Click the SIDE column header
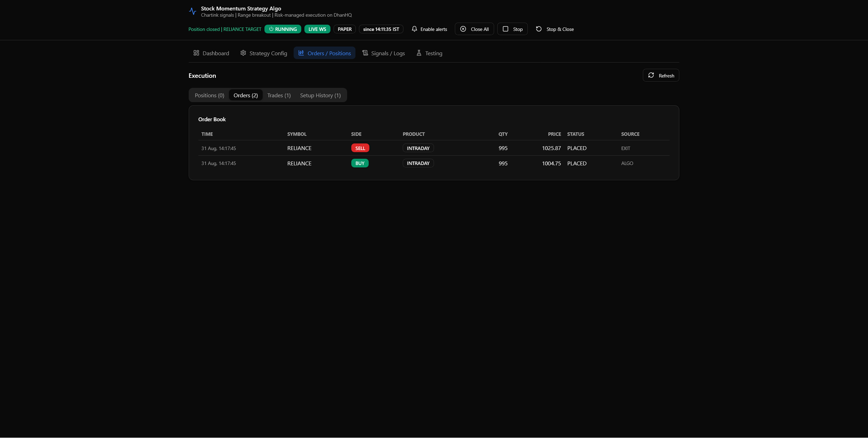 coord(356,134)
